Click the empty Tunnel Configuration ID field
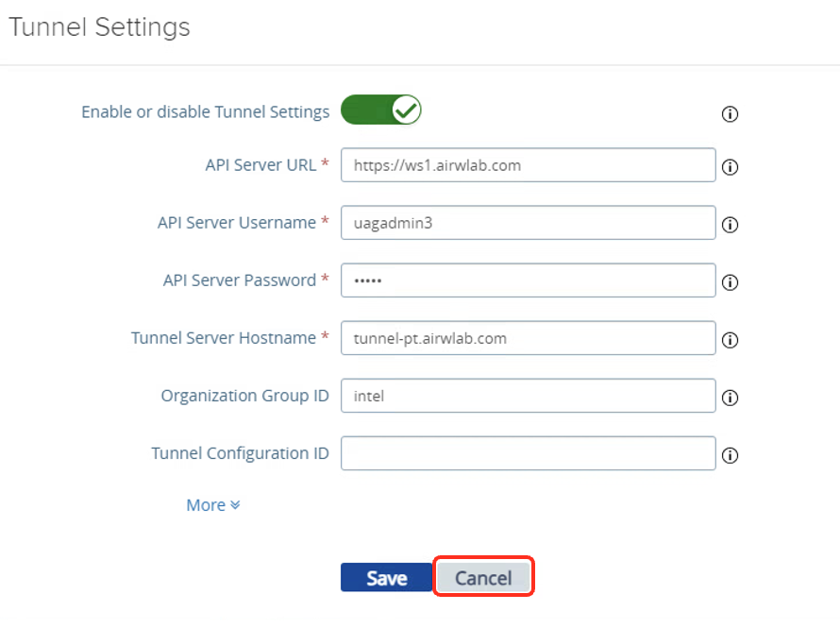The height and width of the screenshot is (628, 840). pos(528,453)
